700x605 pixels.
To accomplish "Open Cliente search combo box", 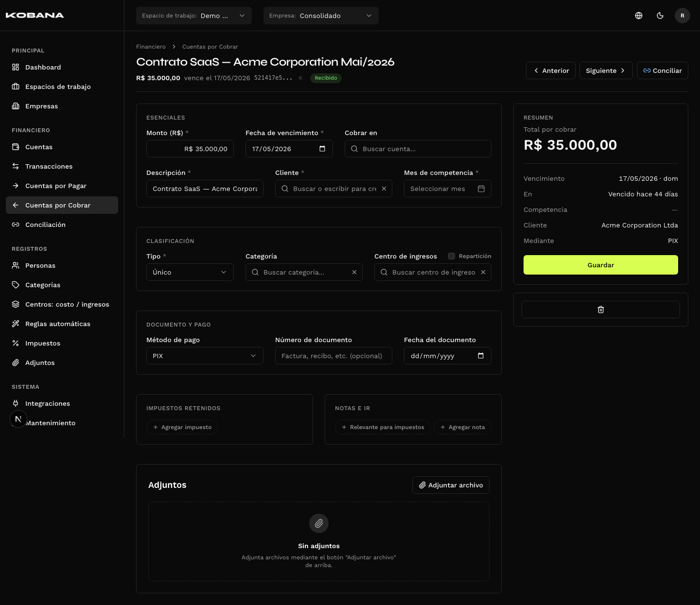I will [333, 189].
